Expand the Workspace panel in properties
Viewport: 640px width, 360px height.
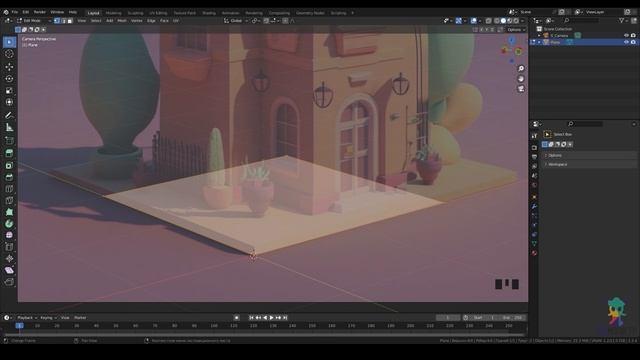[589, 164]
